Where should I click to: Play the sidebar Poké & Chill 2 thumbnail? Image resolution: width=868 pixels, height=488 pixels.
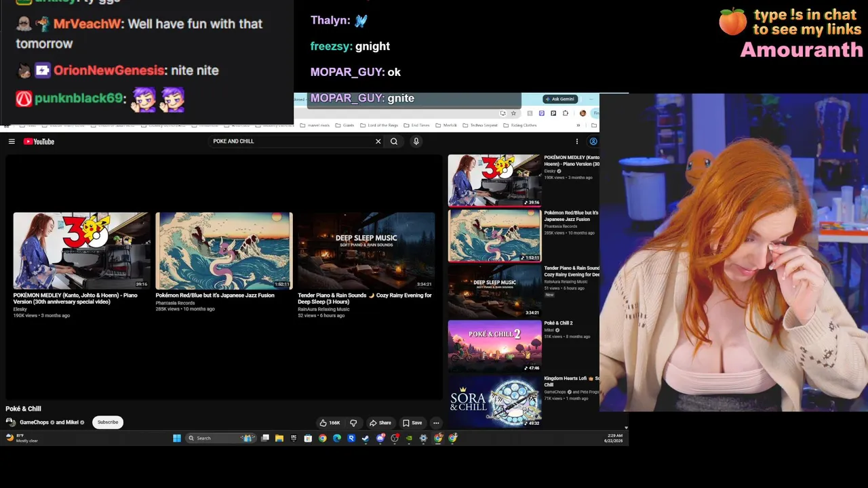tap(494, 346)
